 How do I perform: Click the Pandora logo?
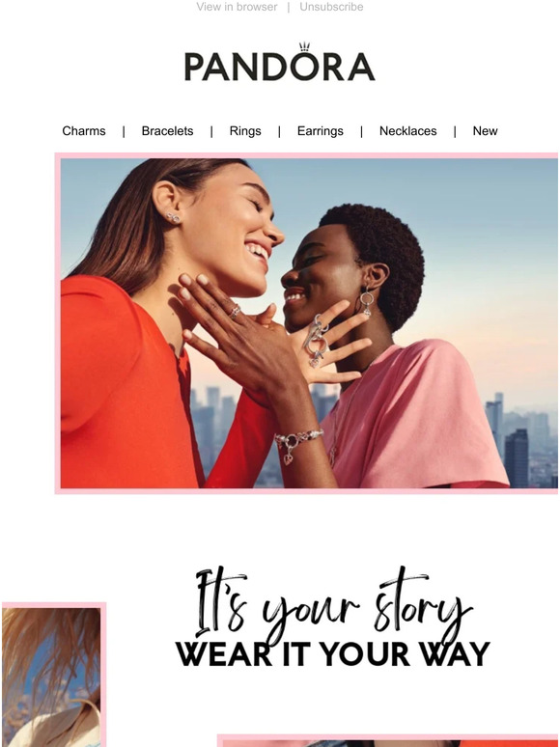(279, 62)
